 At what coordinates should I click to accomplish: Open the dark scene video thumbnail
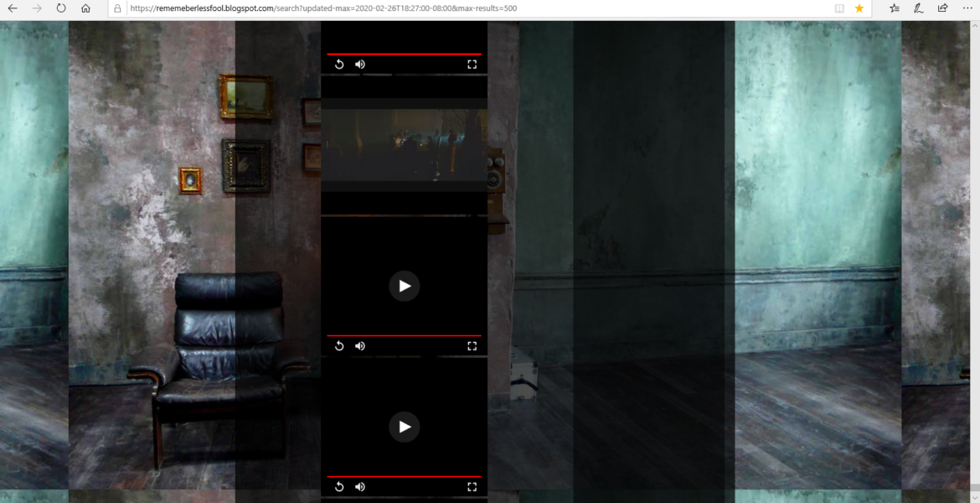[404, 144]
